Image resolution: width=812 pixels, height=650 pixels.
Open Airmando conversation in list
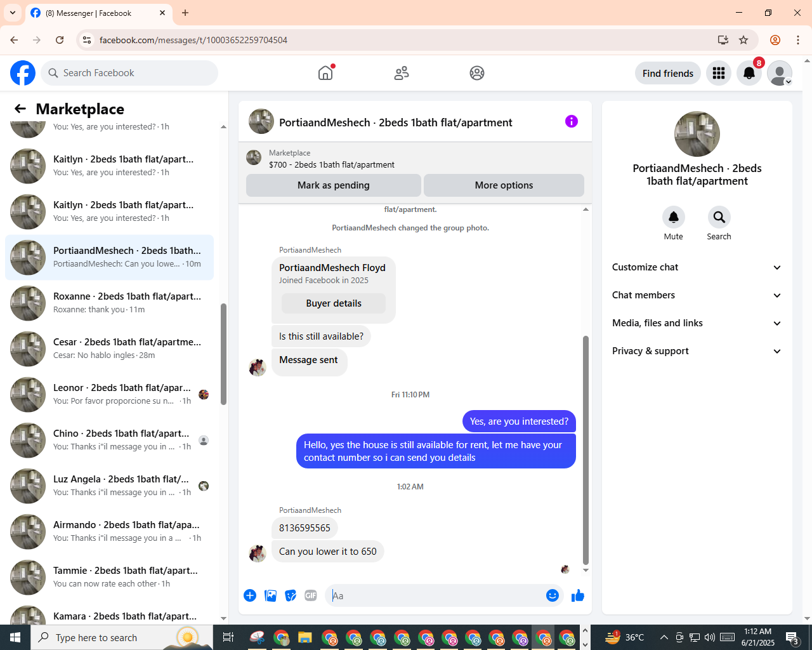click(110, 532)
